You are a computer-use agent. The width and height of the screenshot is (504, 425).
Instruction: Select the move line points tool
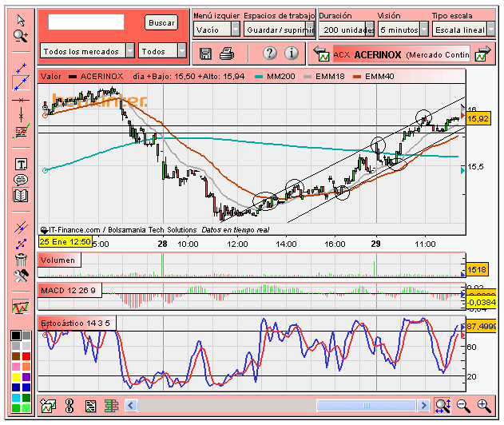click(21, 244)
